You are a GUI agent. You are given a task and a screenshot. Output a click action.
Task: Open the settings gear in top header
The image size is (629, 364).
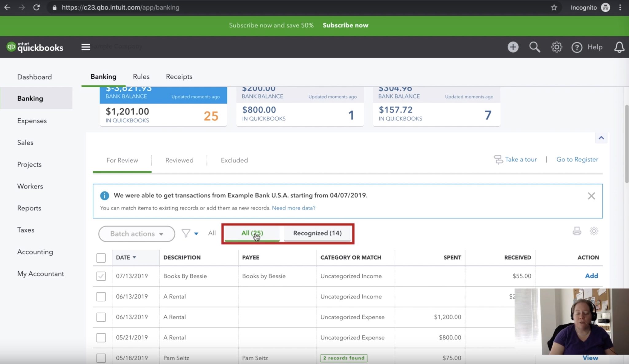[557, 47]
